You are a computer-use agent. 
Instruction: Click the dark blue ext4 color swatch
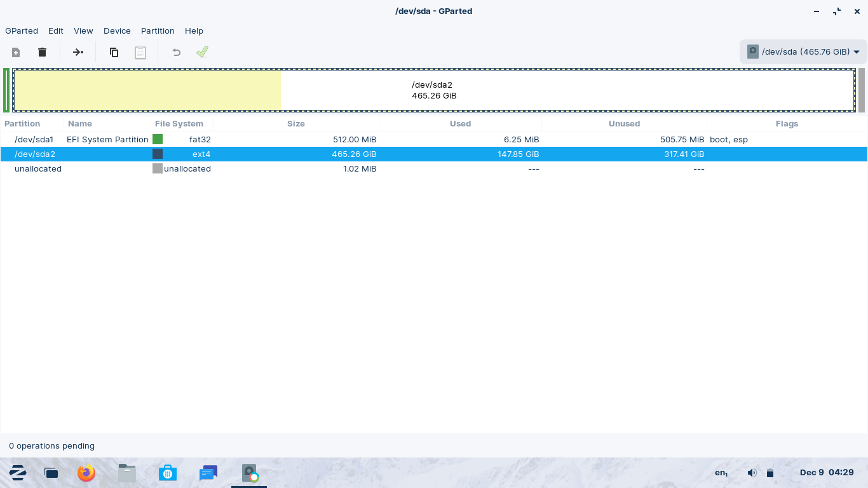(158, 154)
